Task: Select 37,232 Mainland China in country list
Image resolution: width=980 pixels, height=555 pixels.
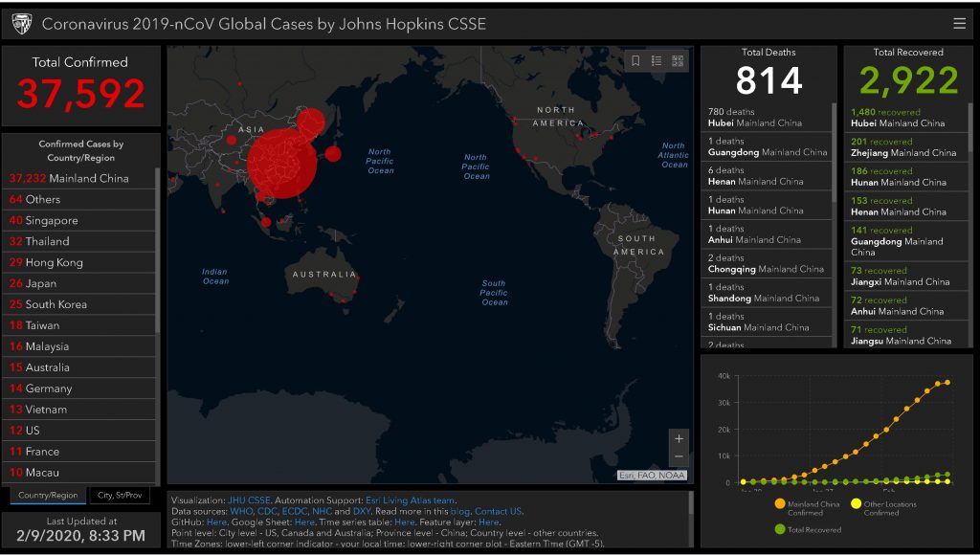Action: tap(78, 178)
